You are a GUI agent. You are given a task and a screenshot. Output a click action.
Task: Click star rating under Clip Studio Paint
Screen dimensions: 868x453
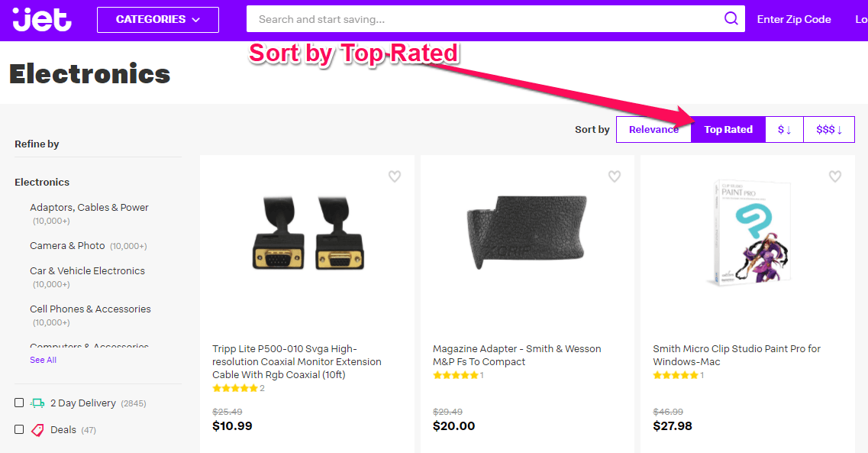676,375
